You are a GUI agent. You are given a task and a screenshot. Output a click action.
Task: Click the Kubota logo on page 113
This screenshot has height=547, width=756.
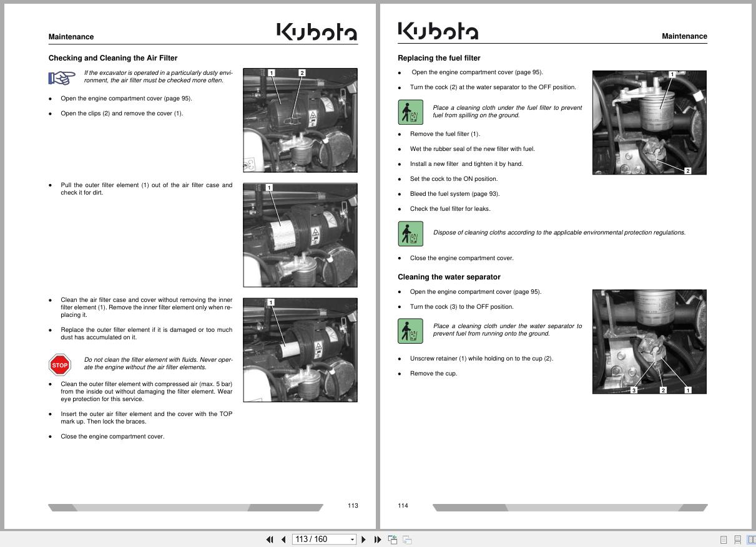click(317, 32)
